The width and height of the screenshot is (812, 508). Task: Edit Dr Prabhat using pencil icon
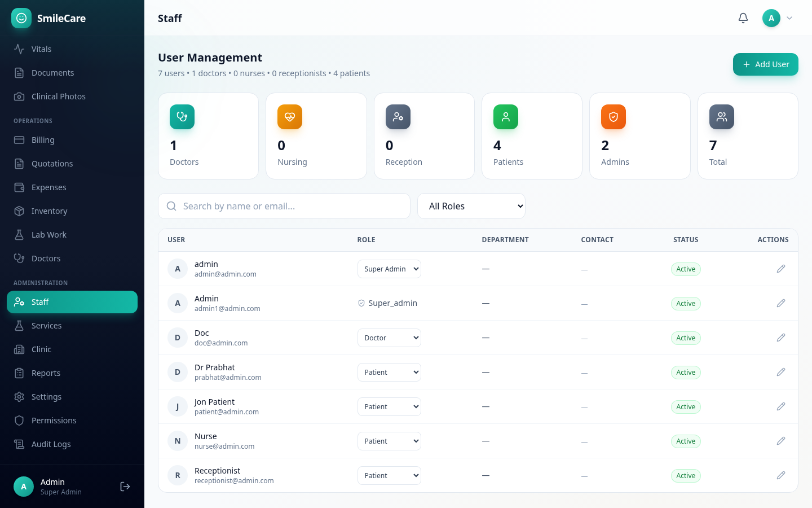[781, 372]
